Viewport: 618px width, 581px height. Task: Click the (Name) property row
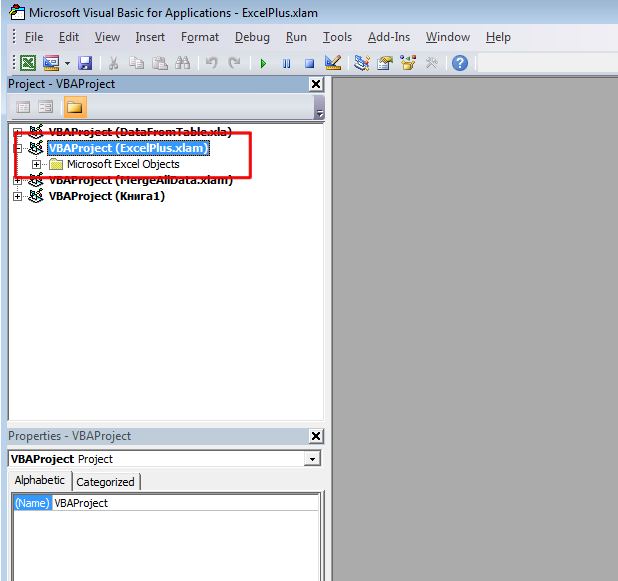(x=166, y=503)
